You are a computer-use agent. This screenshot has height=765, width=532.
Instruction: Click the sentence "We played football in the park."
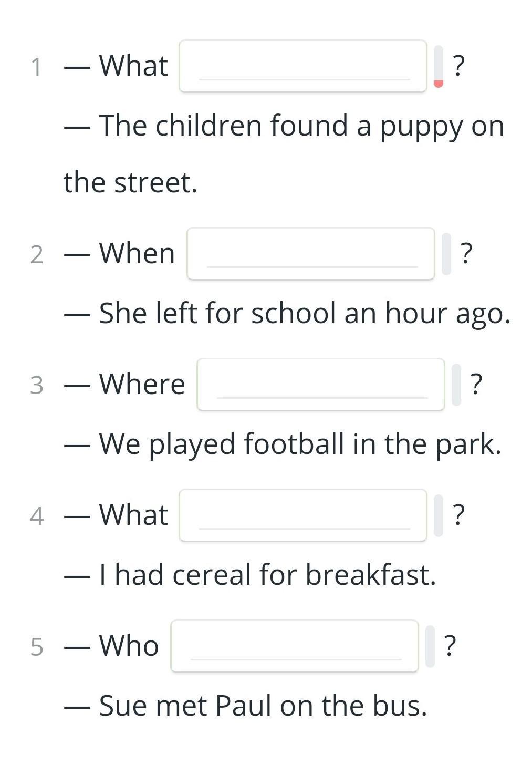[x=300, y=444]
